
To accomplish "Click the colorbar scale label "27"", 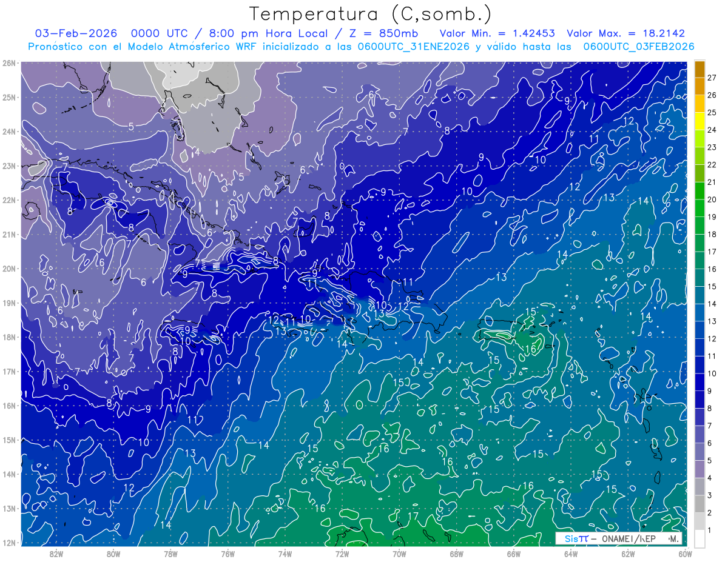I will pos(712,78).
